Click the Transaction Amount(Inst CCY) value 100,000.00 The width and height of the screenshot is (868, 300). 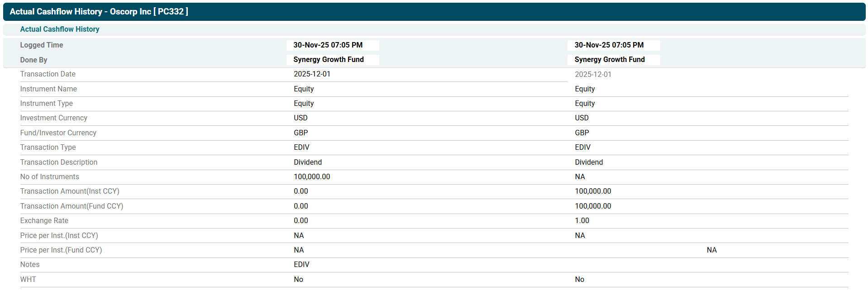(593, 191)
